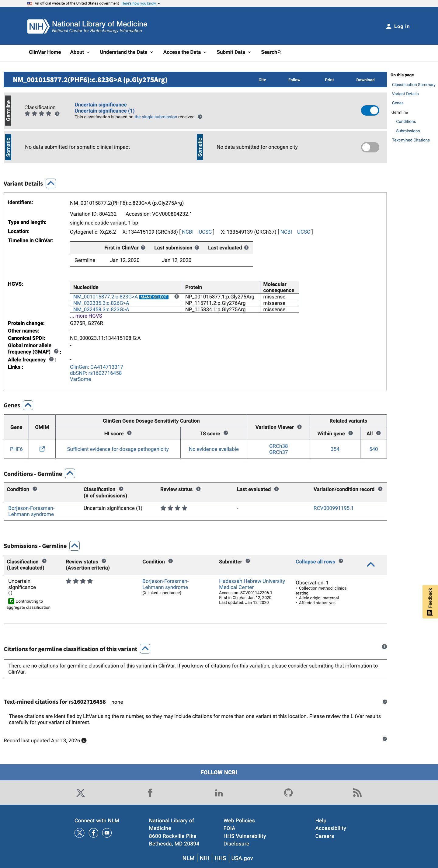Open the Feedback side tab
This screenshot has width=438, height=868.
(x=430, y=601)
